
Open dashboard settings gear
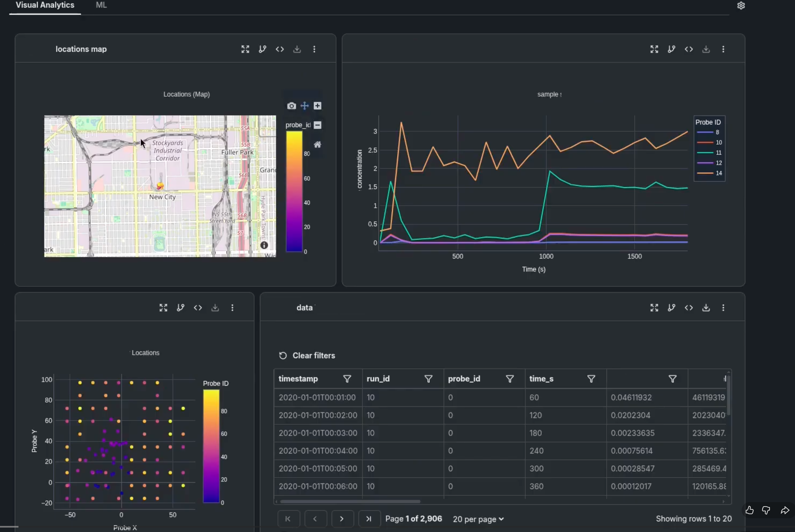tap(741, 6)
